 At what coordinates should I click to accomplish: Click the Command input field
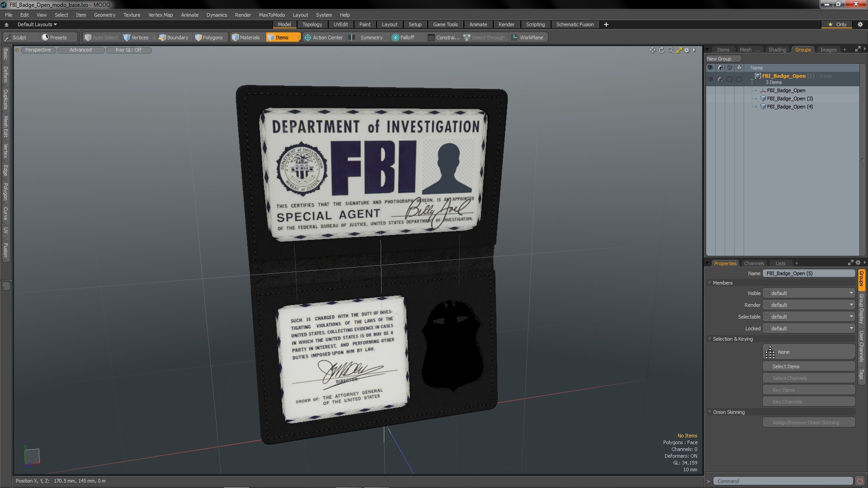coord(783,481)
